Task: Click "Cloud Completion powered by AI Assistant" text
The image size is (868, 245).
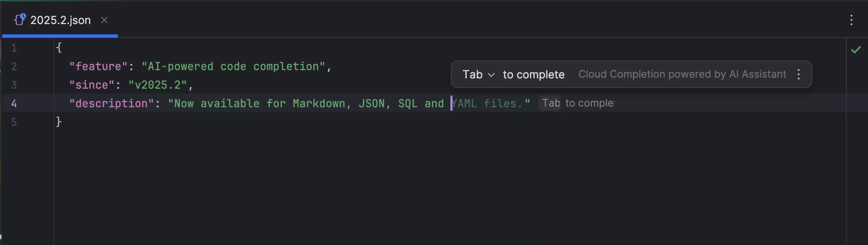Action: coord(682,74)
